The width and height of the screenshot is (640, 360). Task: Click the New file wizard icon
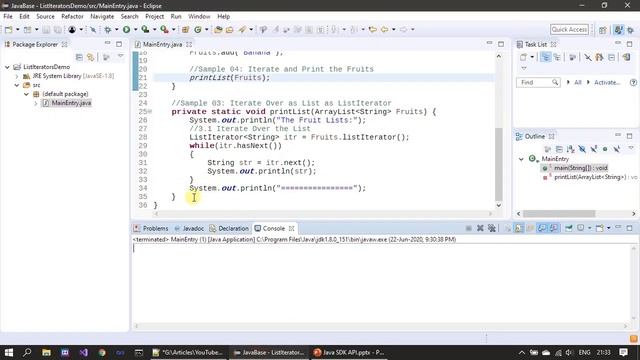9,29
